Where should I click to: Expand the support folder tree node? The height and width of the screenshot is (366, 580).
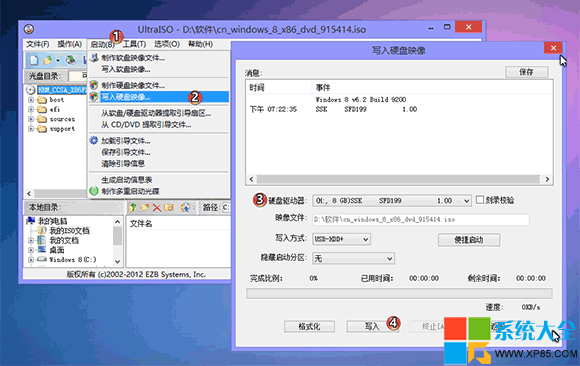pyautogui.click(x=31, y=129)
